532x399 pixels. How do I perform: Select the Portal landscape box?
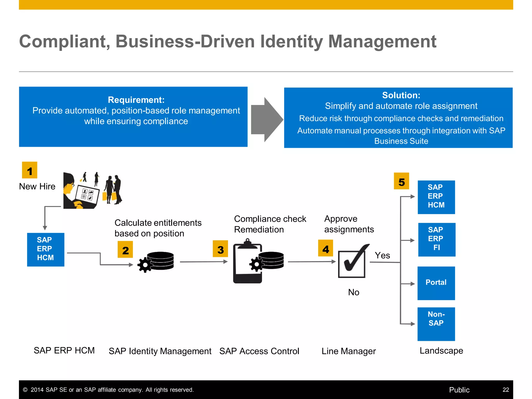tap(436, 283)
